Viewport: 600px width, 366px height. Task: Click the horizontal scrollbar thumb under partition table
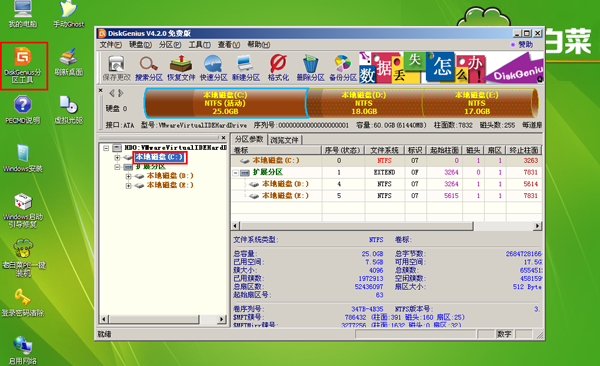pyautogui.click(x=357, y=226)
